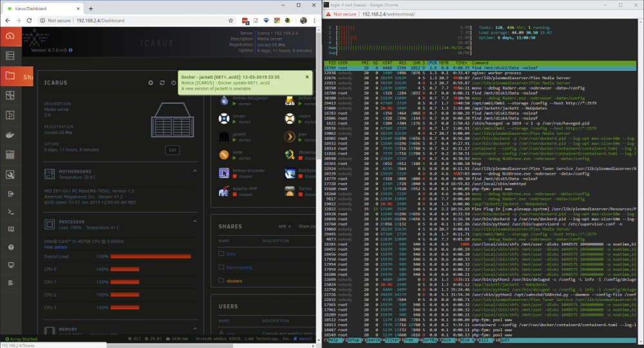Collapse the Motherboard section chevron
644x348 pixels.
(x=194, y=171)
